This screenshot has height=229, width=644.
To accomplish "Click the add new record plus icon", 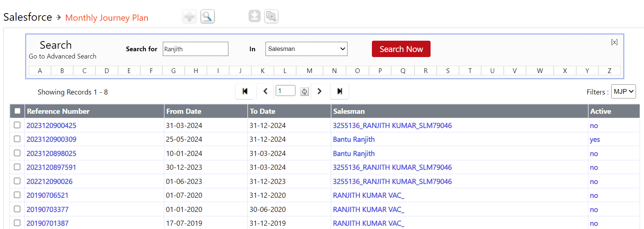I will tap(189, 16).
